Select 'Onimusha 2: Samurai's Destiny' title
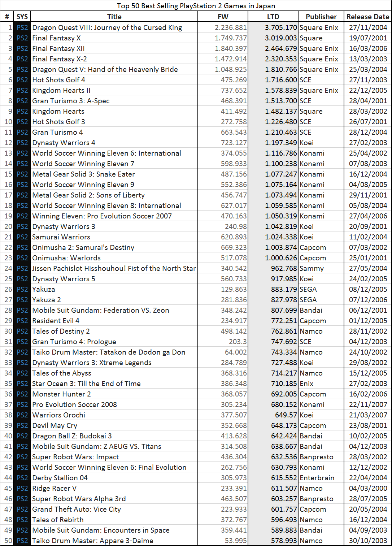The width and height of the screenshot is (392, 546). tap(83, 247)
